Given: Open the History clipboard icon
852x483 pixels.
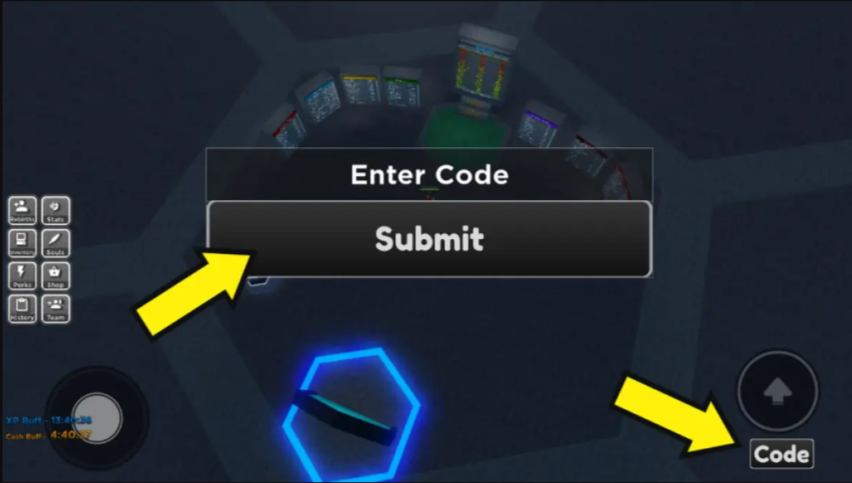Looking at the screenshot, I should coord(22,309).
